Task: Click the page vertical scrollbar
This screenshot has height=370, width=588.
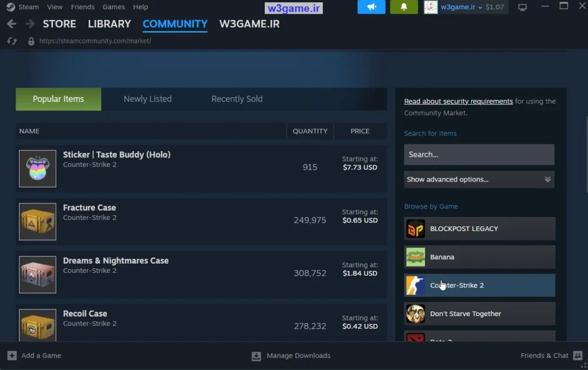Action: coord(586,154)
